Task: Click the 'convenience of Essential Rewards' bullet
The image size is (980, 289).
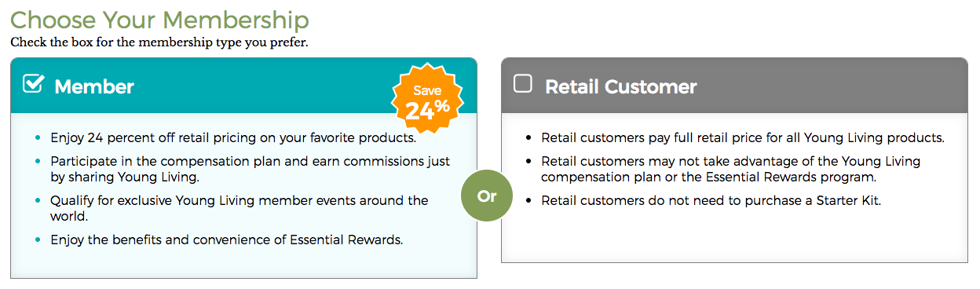Action: (x=227, y=240)
